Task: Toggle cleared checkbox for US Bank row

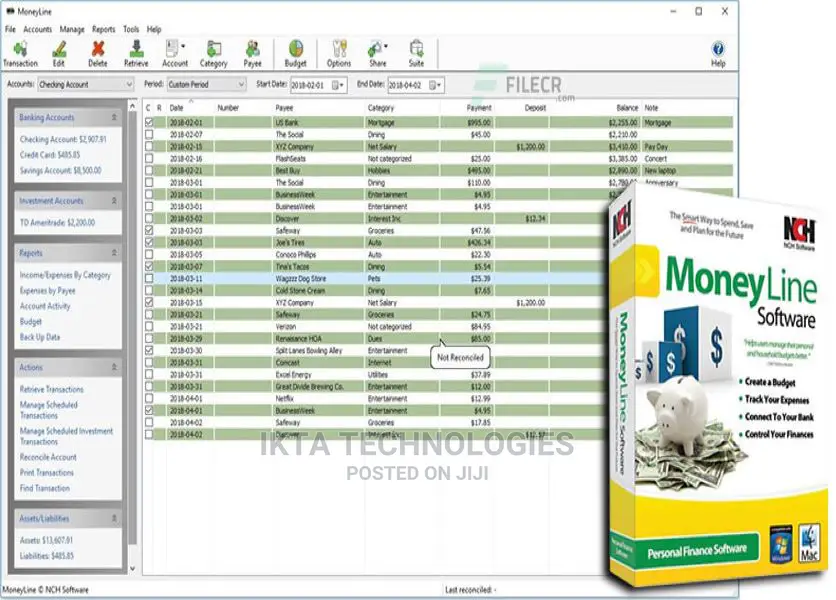Action: [149, 122]
